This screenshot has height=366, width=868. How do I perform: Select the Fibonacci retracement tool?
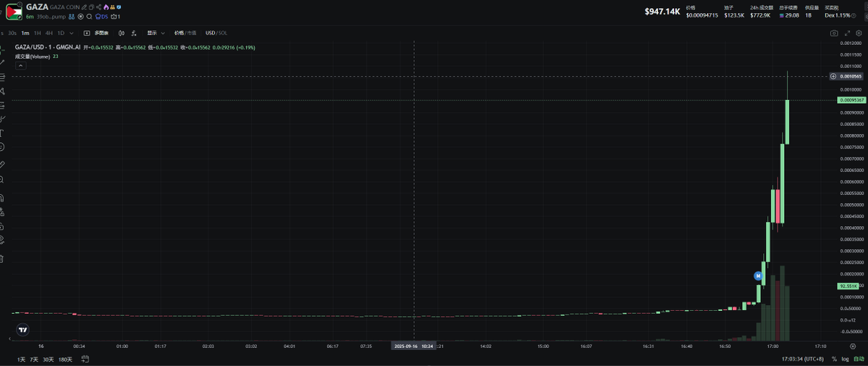tap(3, 77)
